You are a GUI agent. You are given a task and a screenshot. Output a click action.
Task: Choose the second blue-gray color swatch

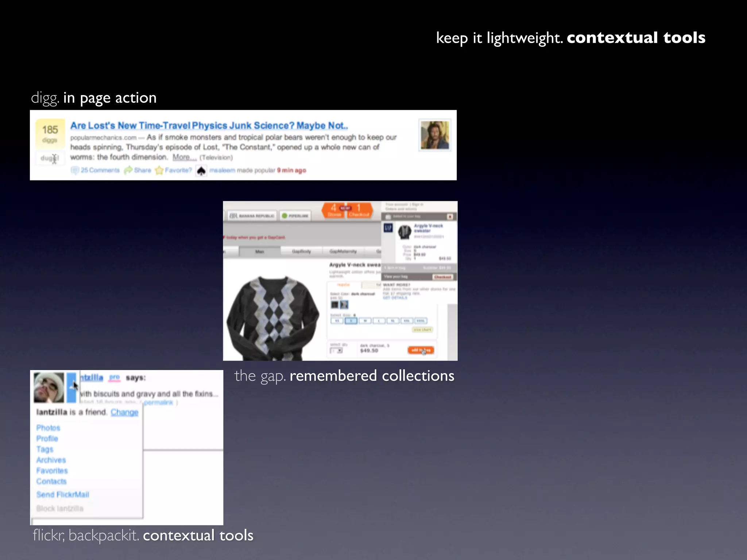click(344, 304)
